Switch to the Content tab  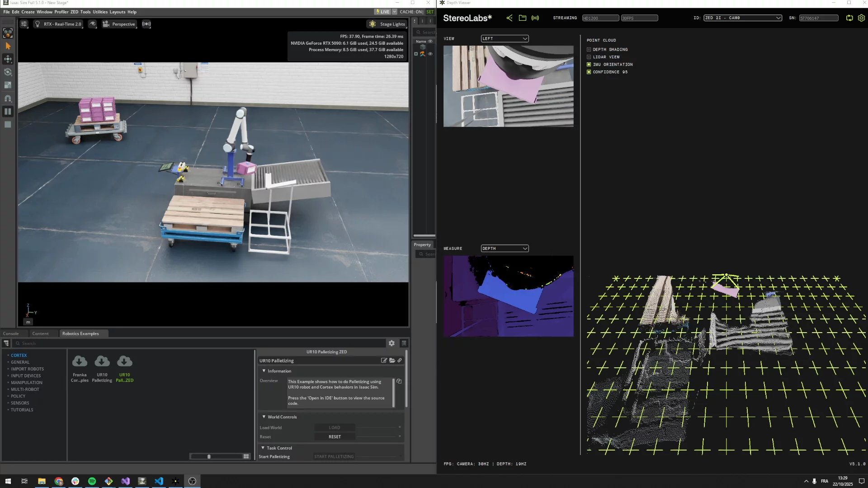pos(40,333)
